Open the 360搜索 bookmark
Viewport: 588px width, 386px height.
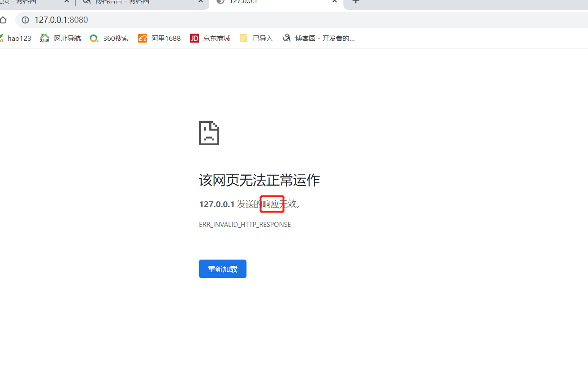pyautogui.click(x=109, y=39)
